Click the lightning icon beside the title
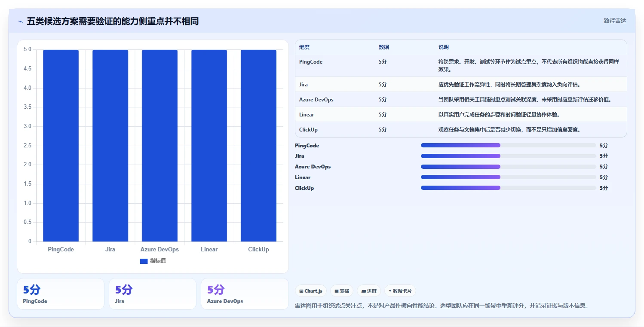Screen dimensions: 644x327 (x=20, y=21)
